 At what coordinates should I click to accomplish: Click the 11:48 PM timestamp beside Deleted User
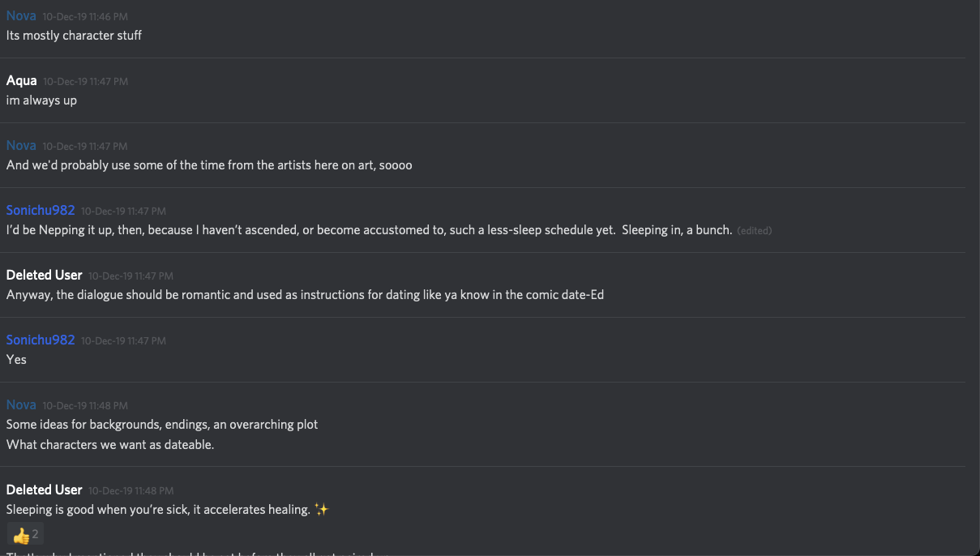tap(131, 490)
